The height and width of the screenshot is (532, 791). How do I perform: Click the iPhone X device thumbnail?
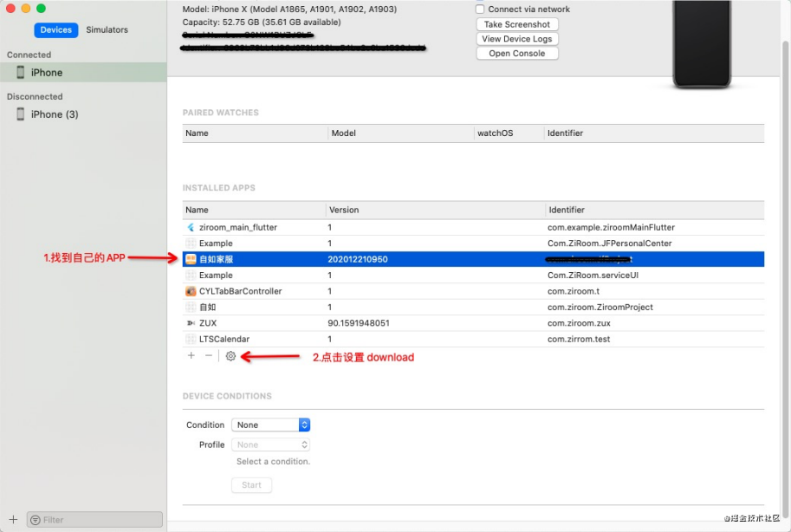(701, 44)
